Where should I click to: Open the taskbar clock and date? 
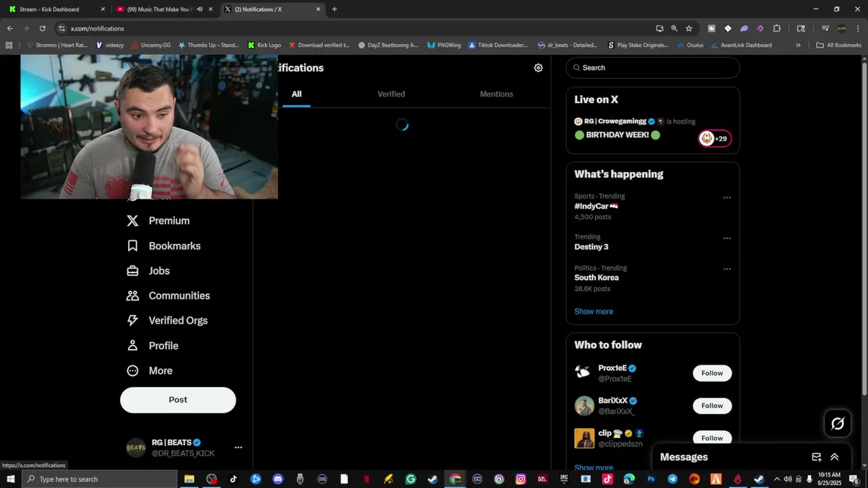829,479
